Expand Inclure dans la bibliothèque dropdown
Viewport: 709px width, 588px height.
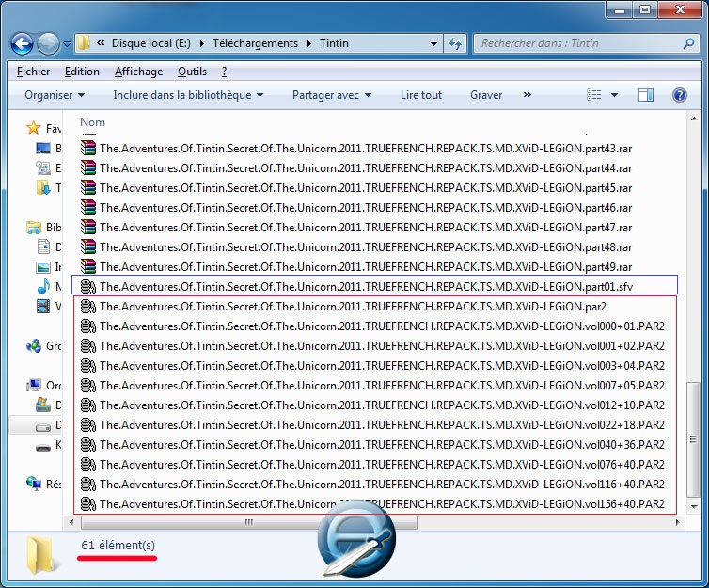[x=188, y=95]
